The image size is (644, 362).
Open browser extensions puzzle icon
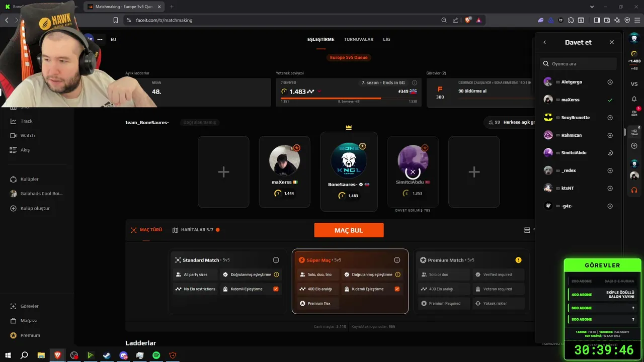571,20
